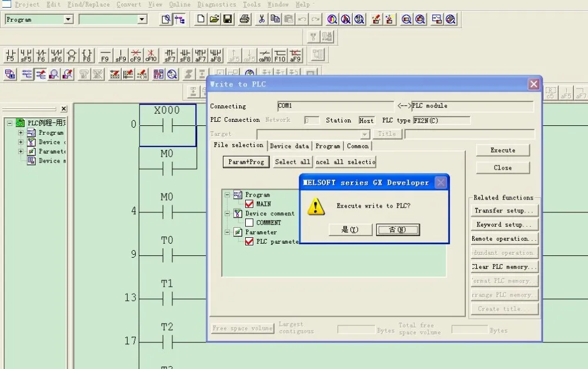This screenshot has width=588, height=369.
Task: Click the Param+Prog button
Action: tap(246, 162)
